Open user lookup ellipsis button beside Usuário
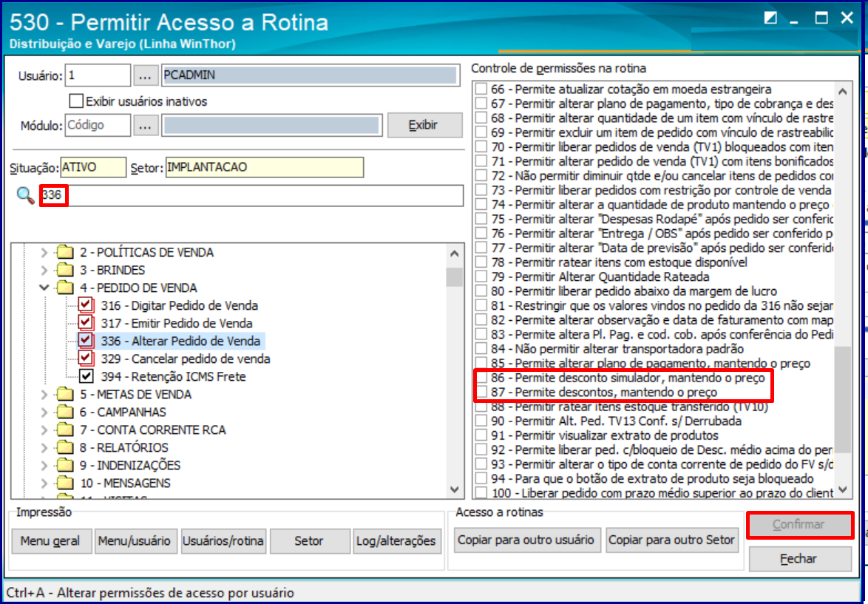 (146, 75)
